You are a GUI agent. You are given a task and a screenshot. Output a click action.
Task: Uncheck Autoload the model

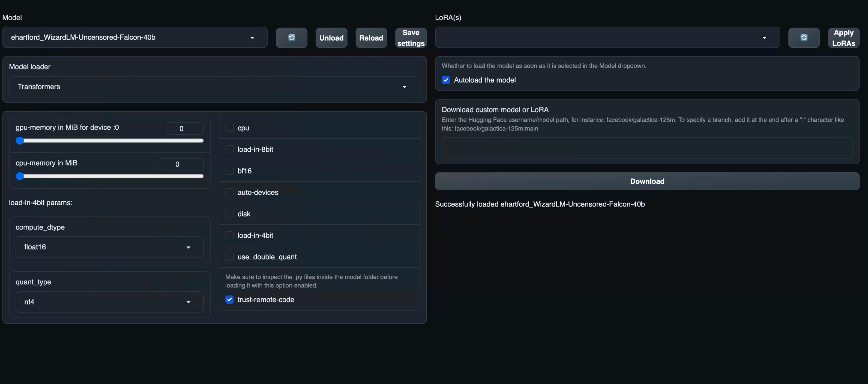tap(445, 80)
